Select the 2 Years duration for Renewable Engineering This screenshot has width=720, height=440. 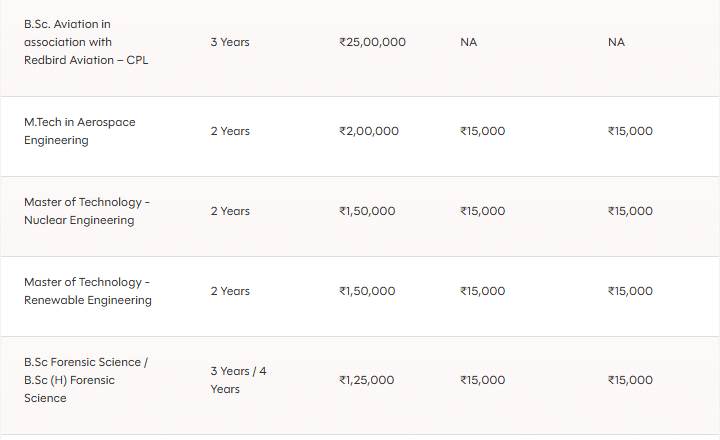pyautogui.click(x=230, y=291)
